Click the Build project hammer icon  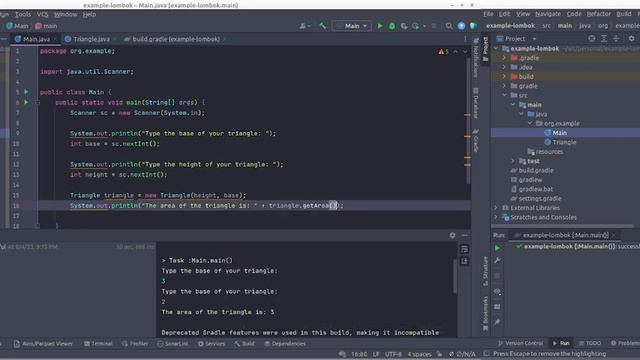click(322, 26)
